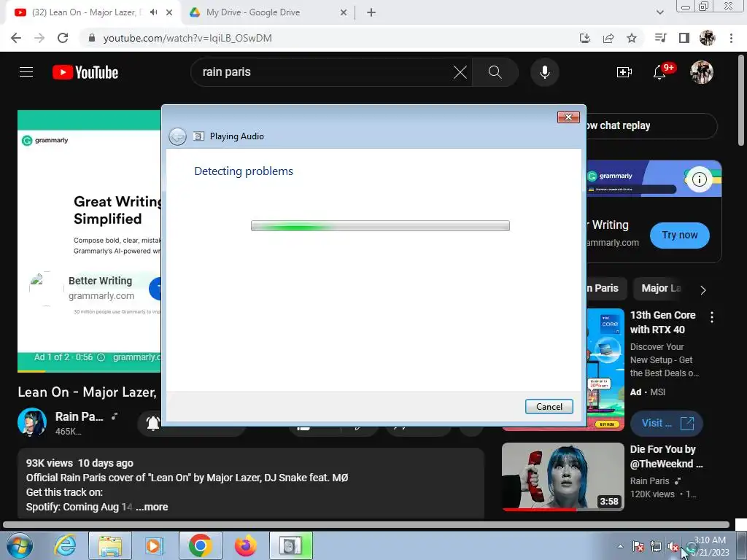Open the MSI ad options menu

tap(712, 317)
